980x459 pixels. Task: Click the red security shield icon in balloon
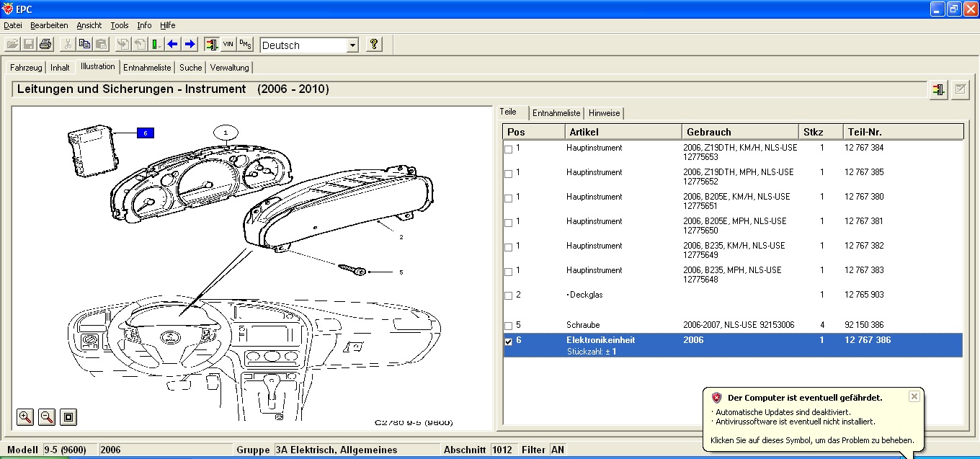716,398
